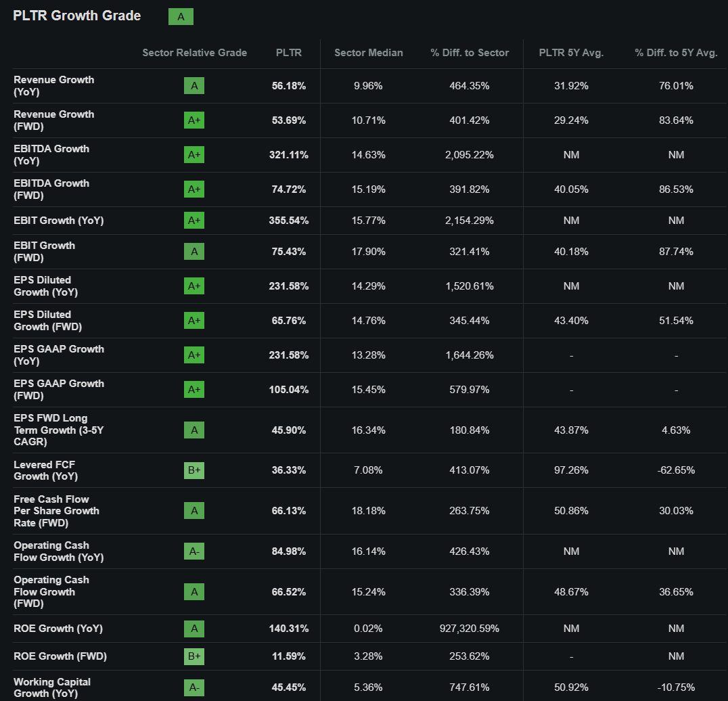Select the A+ grade for EBITDA Growth (YoY)
The image size is (728, 701).
click(x=194, y=155)
